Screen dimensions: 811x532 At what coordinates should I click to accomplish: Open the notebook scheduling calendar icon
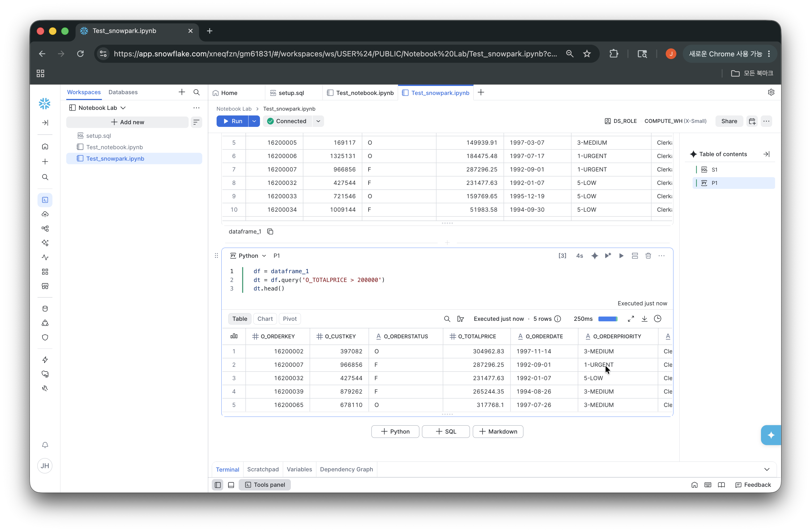pos(752,121)
